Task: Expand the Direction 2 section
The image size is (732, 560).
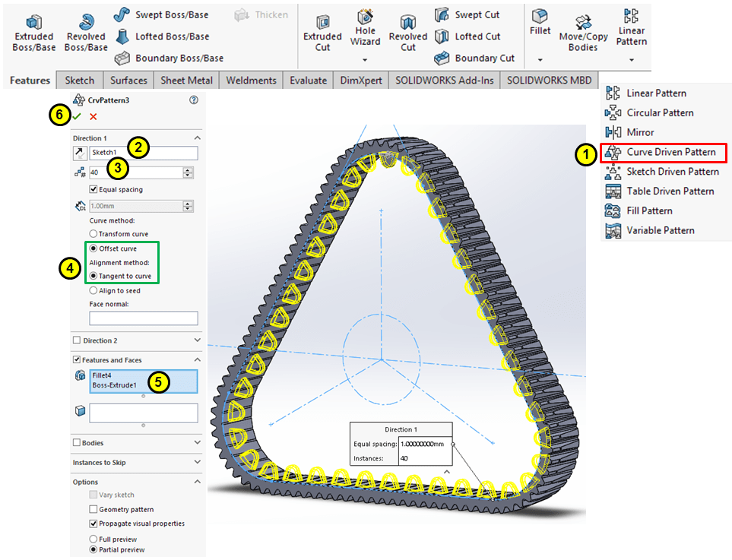Action: 198,340
